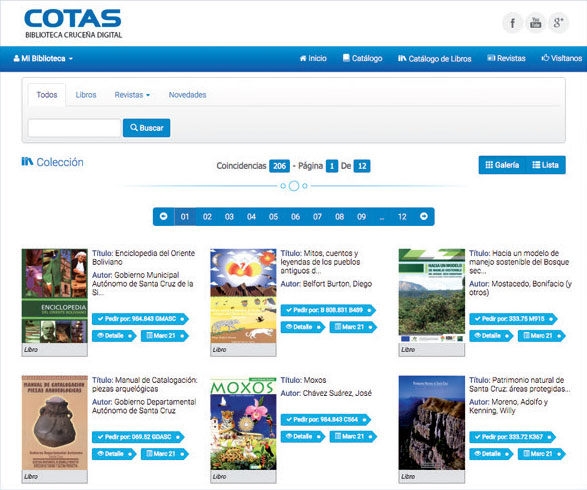Open Marc 21 for Patrimonio natural de Santa Cruz
This screenshot has width=587, height=490.
pos(542,454)
